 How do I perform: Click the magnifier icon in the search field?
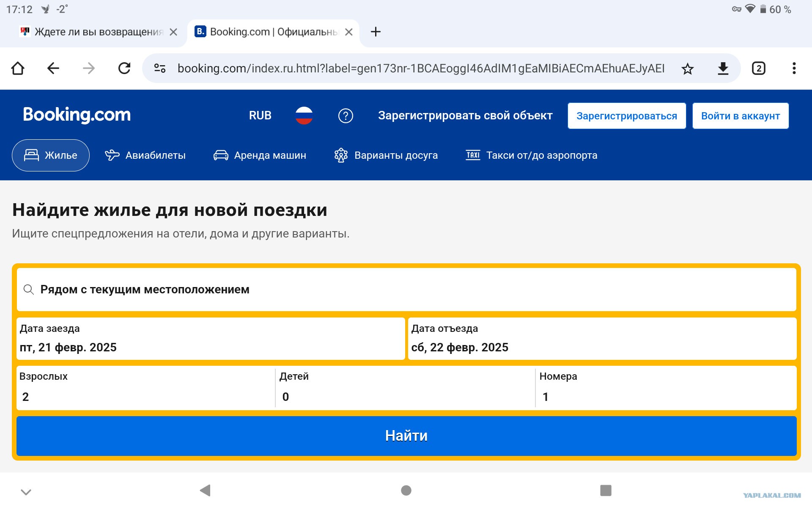point(29,290)
